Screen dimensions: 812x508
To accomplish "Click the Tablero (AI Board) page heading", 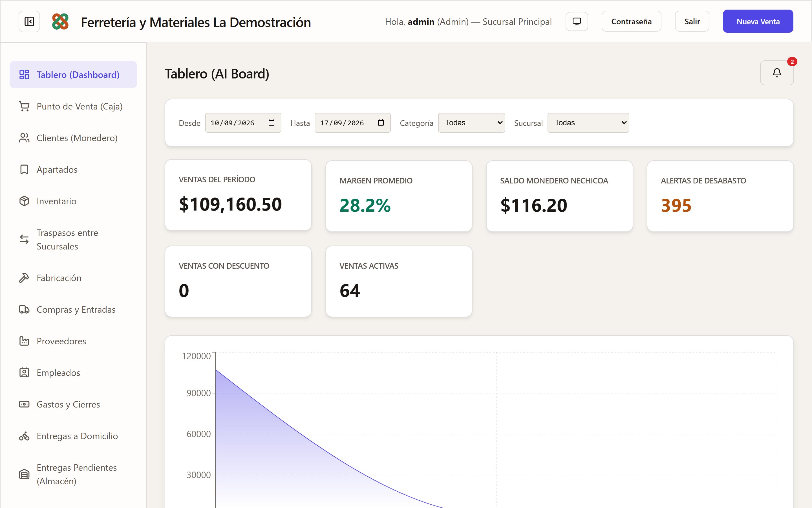I will click(217, 74).
